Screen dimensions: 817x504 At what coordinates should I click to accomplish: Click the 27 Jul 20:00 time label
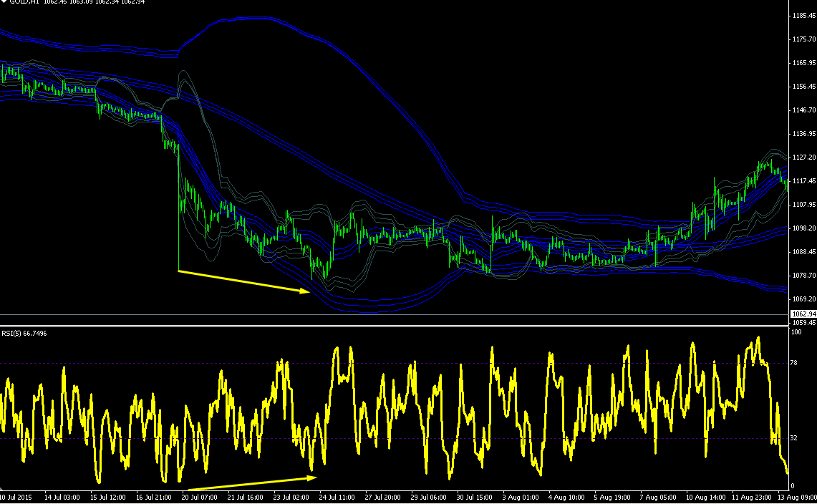(383, 498)
